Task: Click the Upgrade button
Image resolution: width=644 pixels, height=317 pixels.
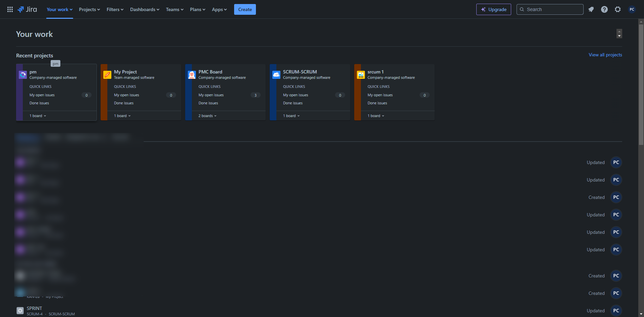Action: pos(494,9)
